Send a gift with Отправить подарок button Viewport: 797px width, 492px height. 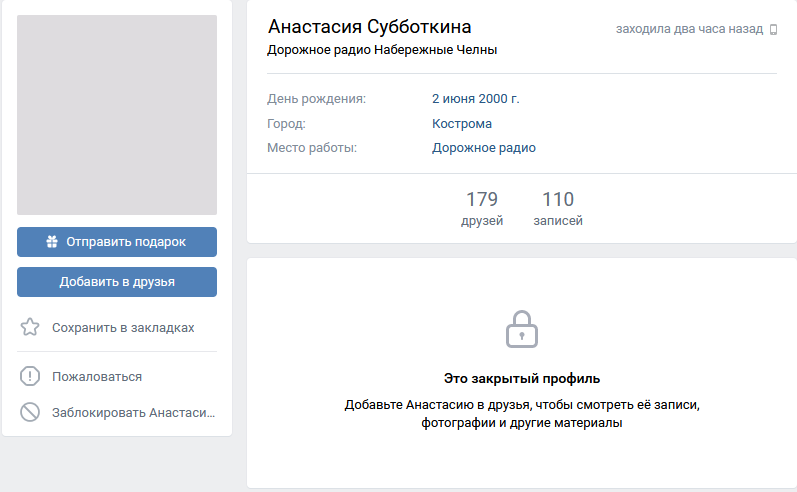[x=117, y=242]
